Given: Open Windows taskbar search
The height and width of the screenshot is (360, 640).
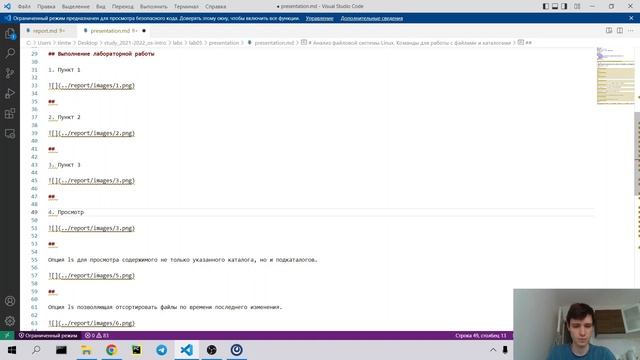Looking at the screenshot, I should click(36, 350).
